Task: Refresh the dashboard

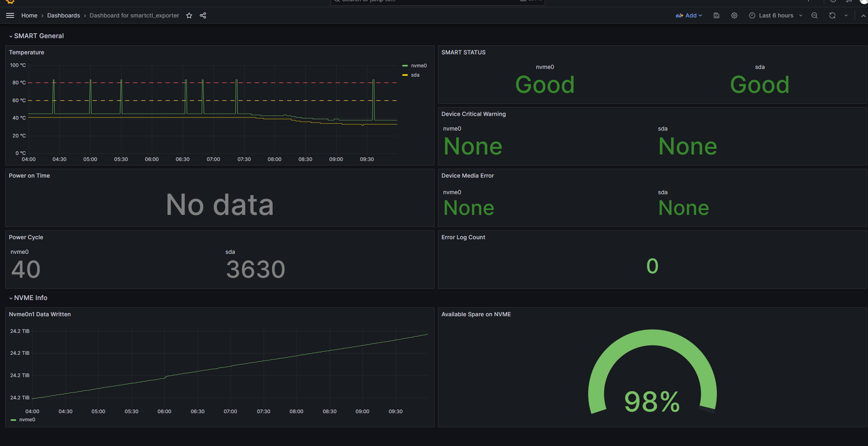Action: [832, 15]
